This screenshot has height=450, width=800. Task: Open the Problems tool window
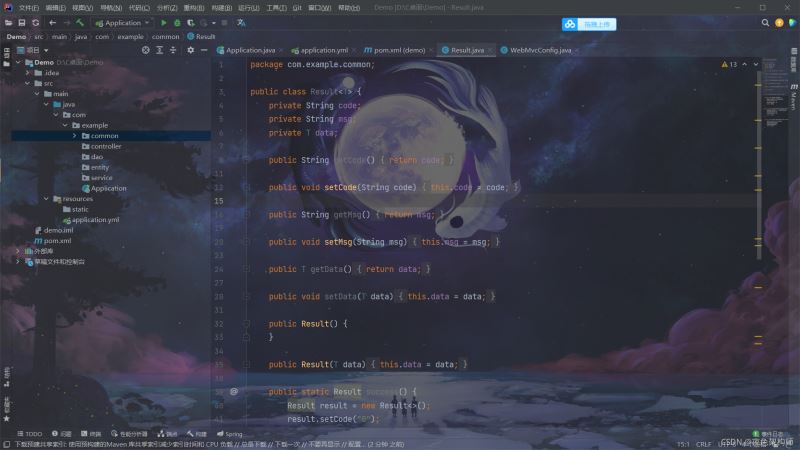click(x=62, y=434)
